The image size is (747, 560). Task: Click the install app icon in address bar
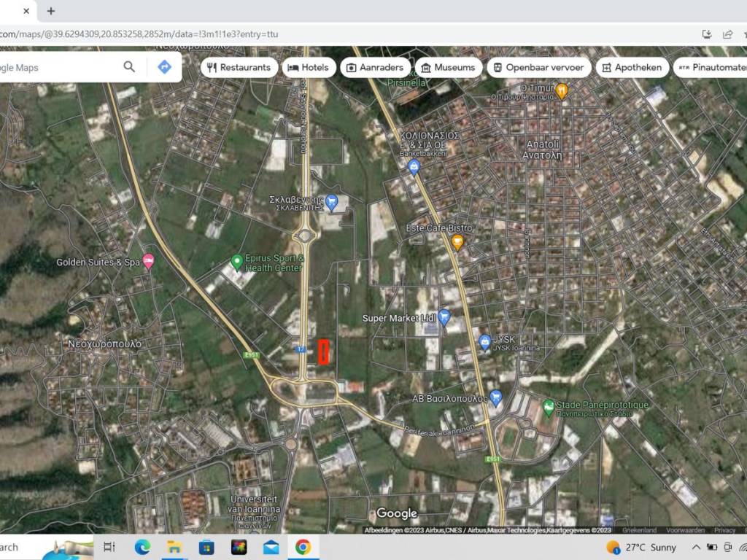706,34
